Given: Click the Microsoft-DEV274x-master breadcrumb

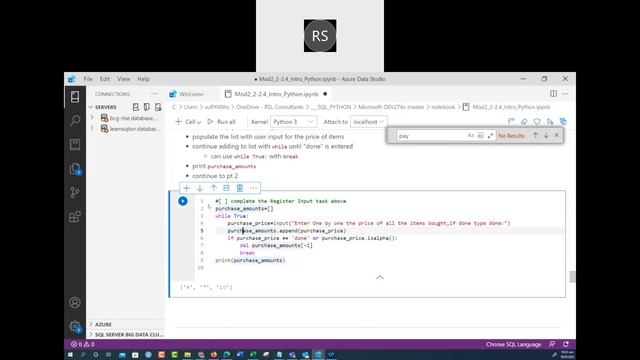Looking at the screenshot, I should point(391,107).
